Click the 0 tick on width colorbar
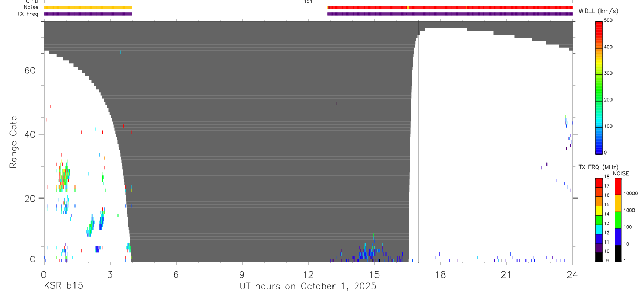Viewport: 644px width, 297px height. 605,153
